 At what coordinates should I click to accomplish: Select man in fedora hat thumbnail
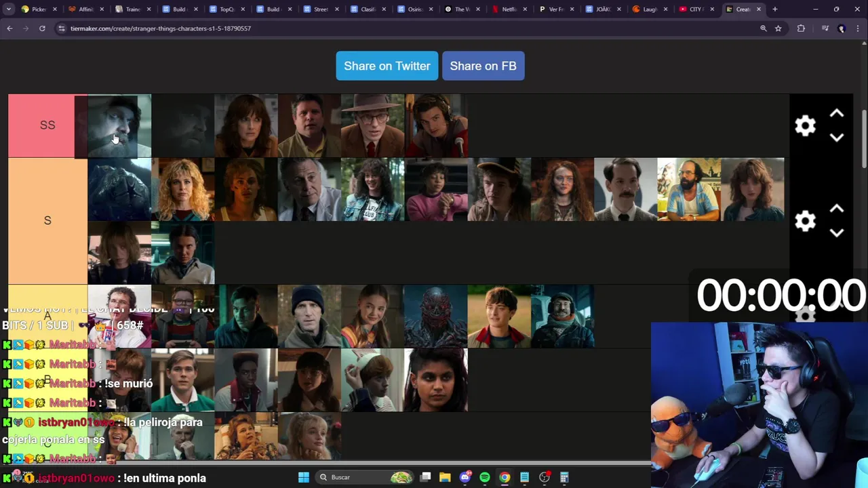[372, 126]
